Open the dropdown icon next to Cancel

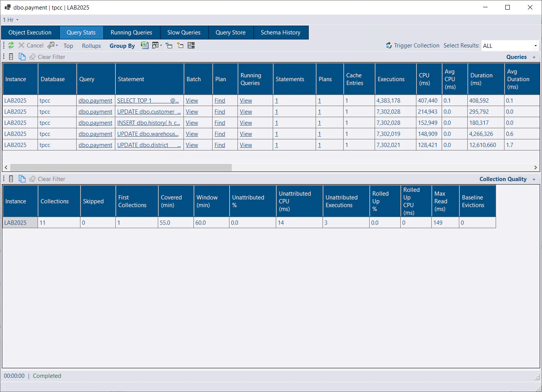coord(53,45)
